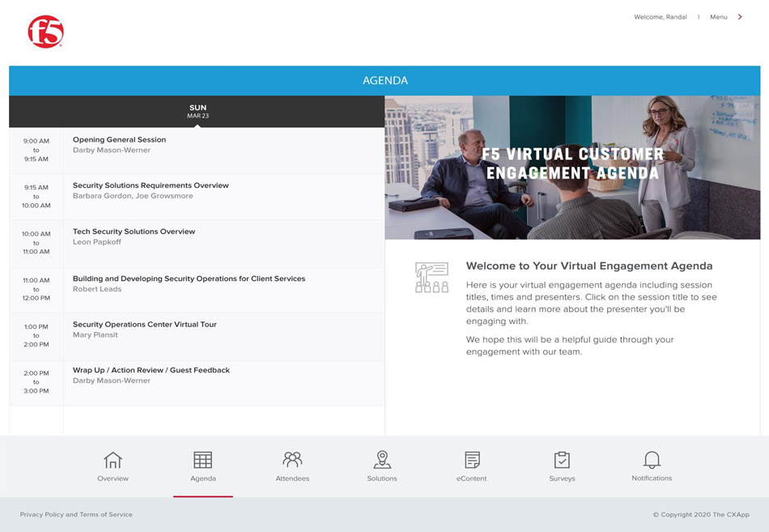Screen dimensions: 769x532
Task: Click the paragraph starting "We hope this will"
Action: pyautogui.click(x=570, y=346)
